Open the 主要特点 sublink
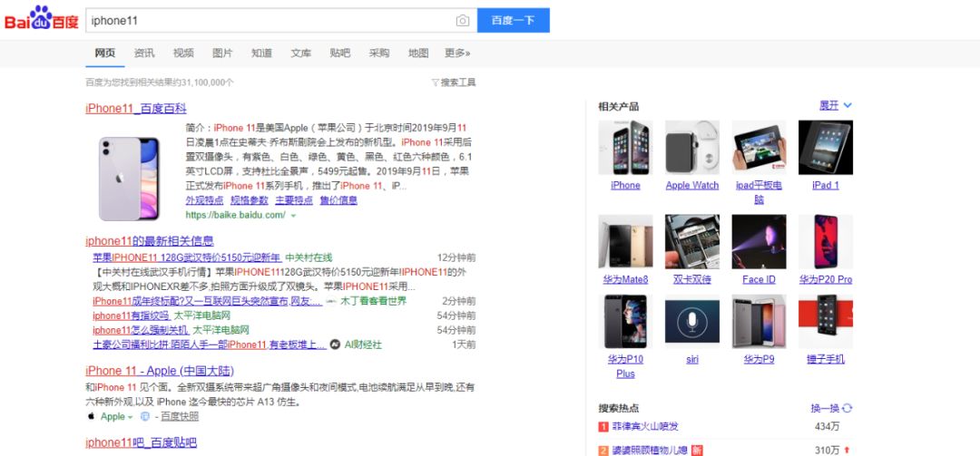 click(x=294, y=200)
